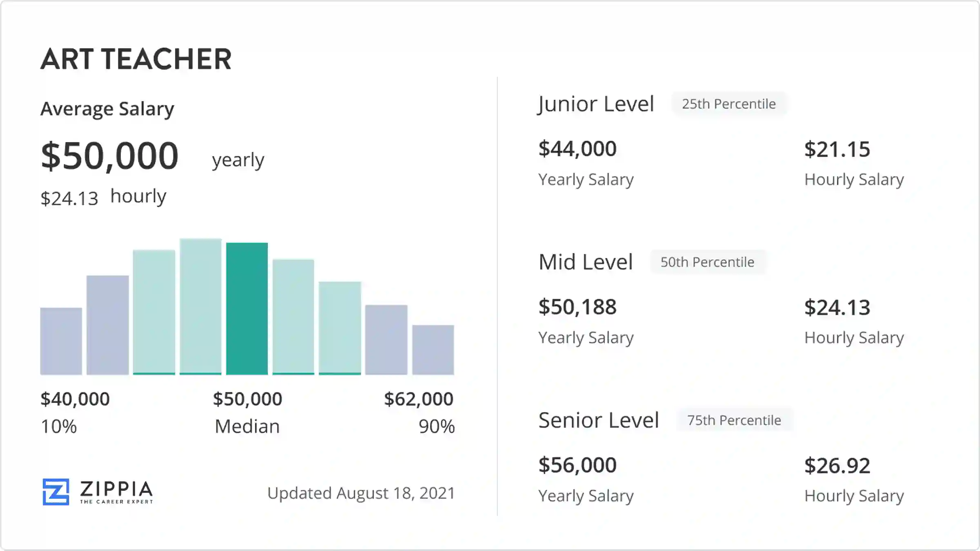980x551 pixels.
Task: Click the $40,000 10% axis label
Action: point(75,399)
